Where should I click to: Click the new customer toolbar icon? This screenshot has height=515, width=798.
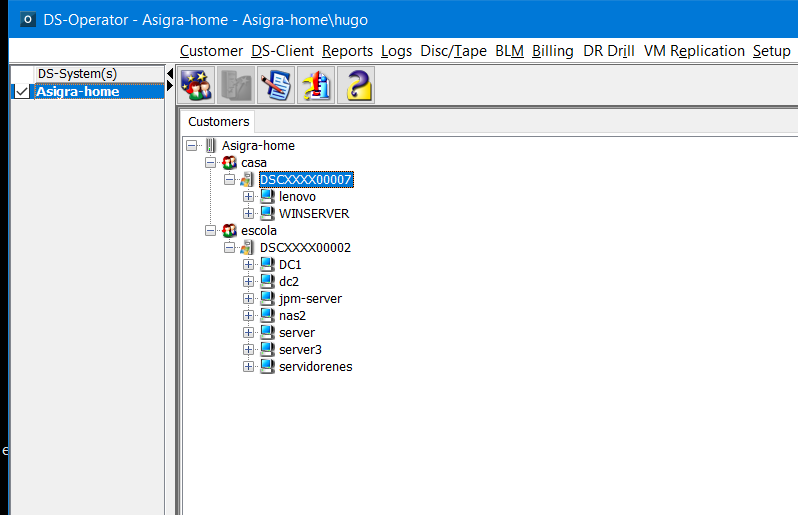tap(196, 85)
